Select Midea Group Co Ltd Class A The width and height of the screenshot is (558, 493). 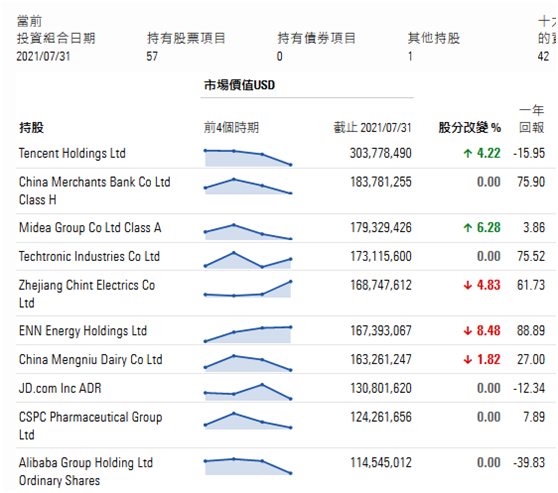click(x=90, y=227)
